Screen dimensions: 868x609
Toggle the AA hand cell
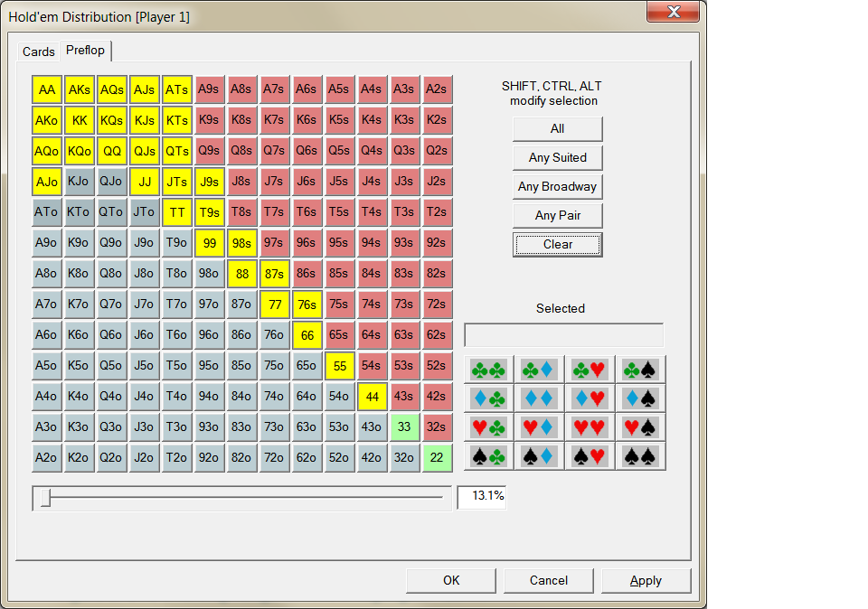(46, 89)
